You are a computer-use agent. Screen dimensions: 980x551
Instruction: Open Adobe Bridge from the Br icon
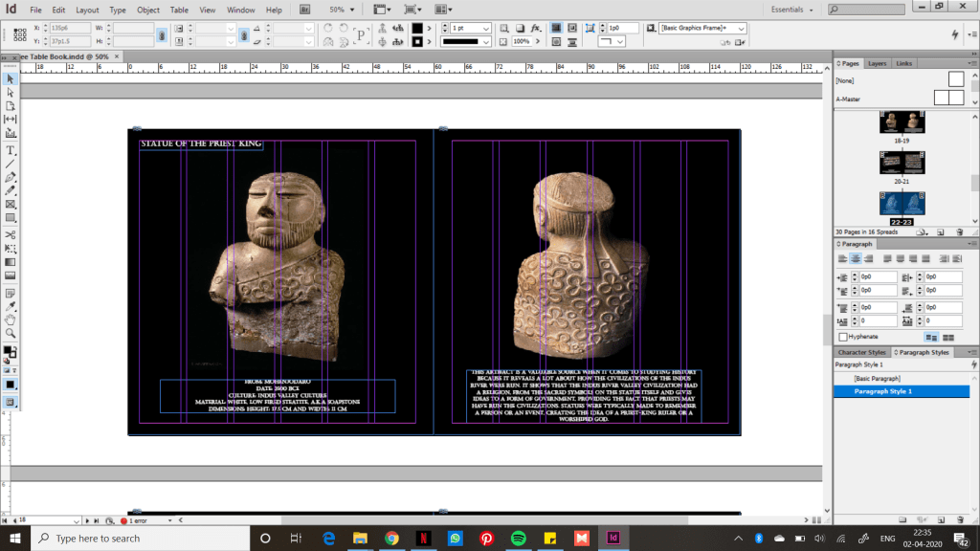click(x=304, y=10)
